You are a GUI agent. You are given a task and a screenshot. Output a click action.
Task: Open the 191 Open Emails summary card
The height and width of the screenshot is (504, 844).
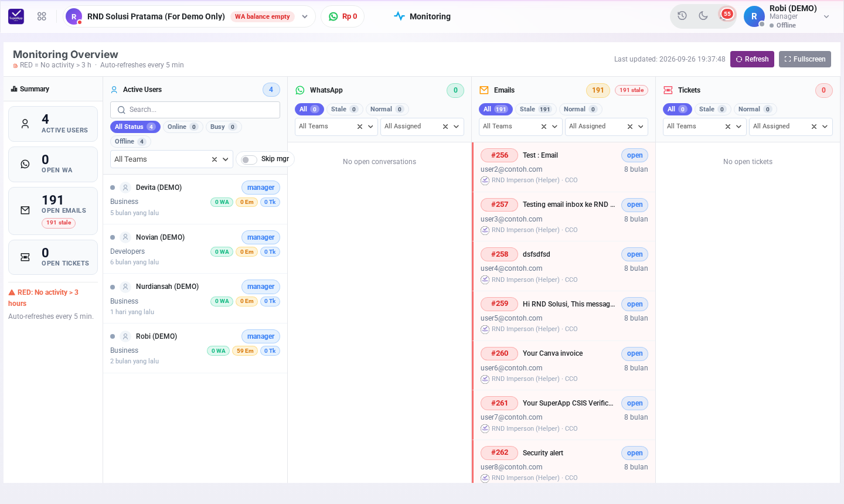(x=53, y=210)
